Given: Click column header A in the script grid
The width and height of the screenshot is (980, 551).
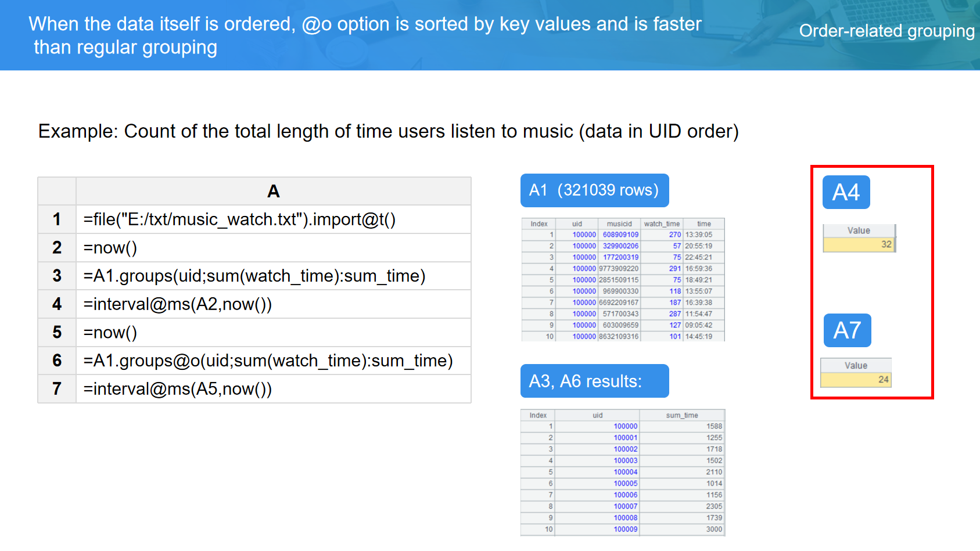Looking at the screenshot, I should point(273,191).
